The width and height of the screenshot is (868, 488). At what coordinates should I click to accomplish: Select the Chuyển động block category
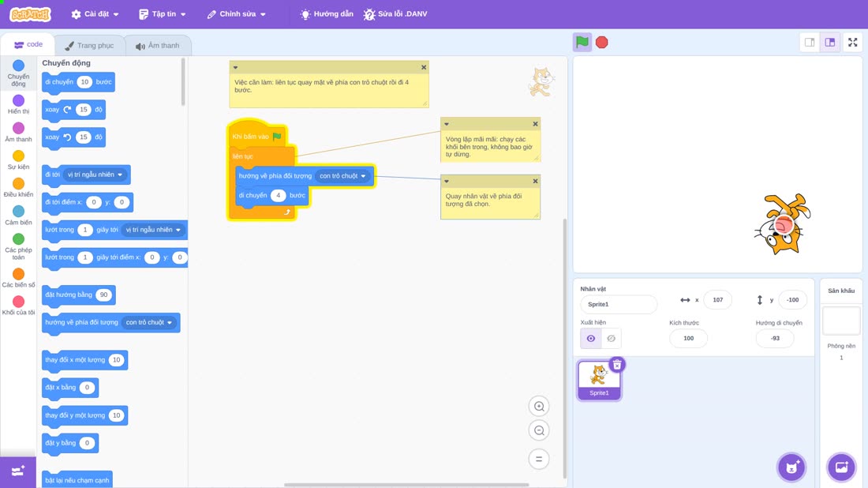[18, 73]
